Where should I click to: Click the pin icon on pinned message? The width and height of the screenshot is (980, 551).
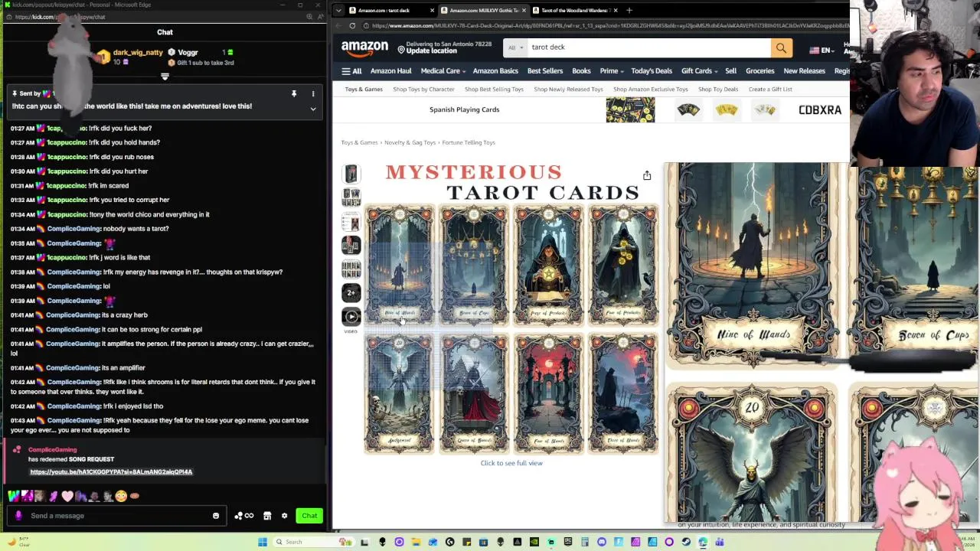pos(294,93)
